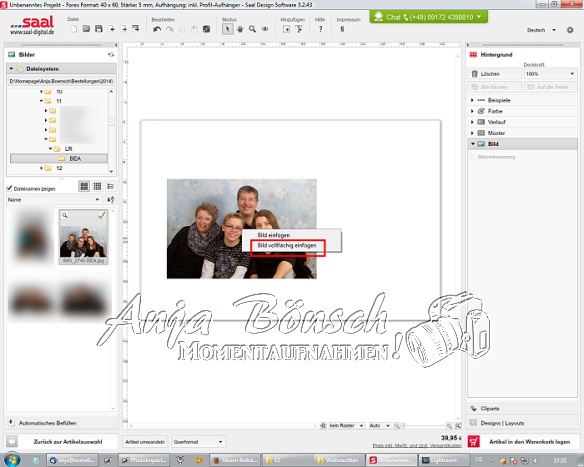This screenshot has height=467, width=584.
Task: Open Impressum with the paragraph sign icon
Action: click(342, 29)
